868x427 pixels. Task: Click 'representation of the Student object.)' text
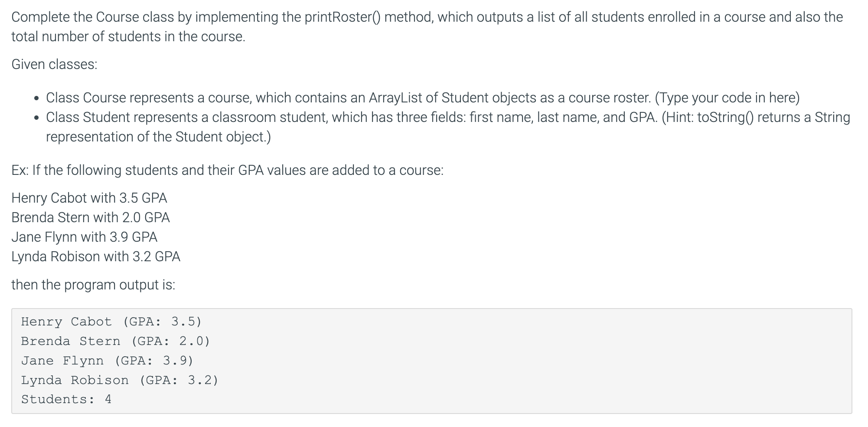[158, 137]
